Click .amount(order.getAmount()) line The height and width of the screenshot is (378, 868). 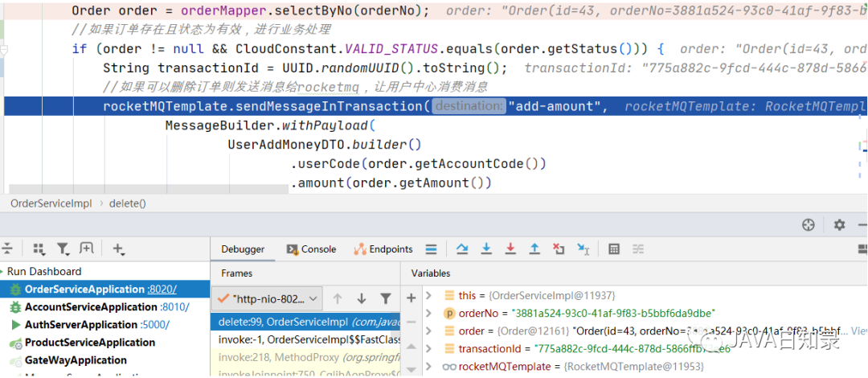pos(391,183)
